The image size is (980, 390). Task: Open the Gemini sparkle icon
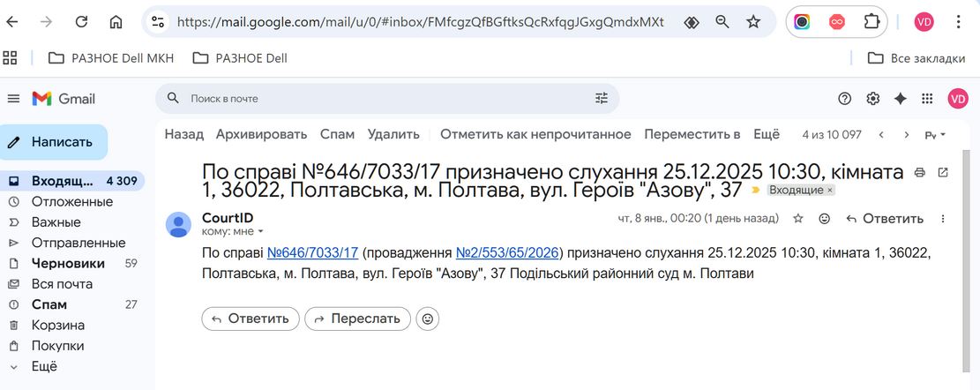pyautogui.click(x=900, y=99)
